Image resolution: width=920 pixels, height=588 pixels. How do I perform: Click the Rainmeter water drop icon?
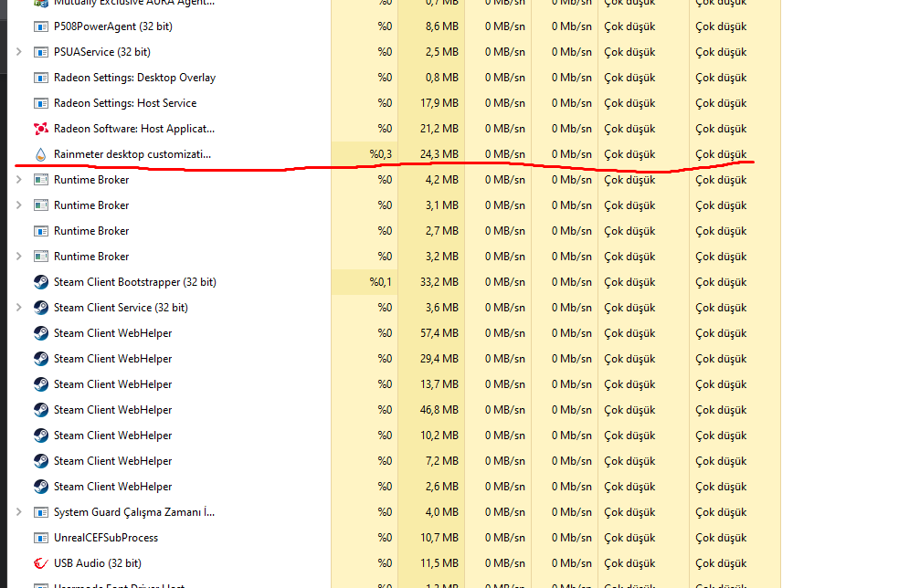point(40,154)
